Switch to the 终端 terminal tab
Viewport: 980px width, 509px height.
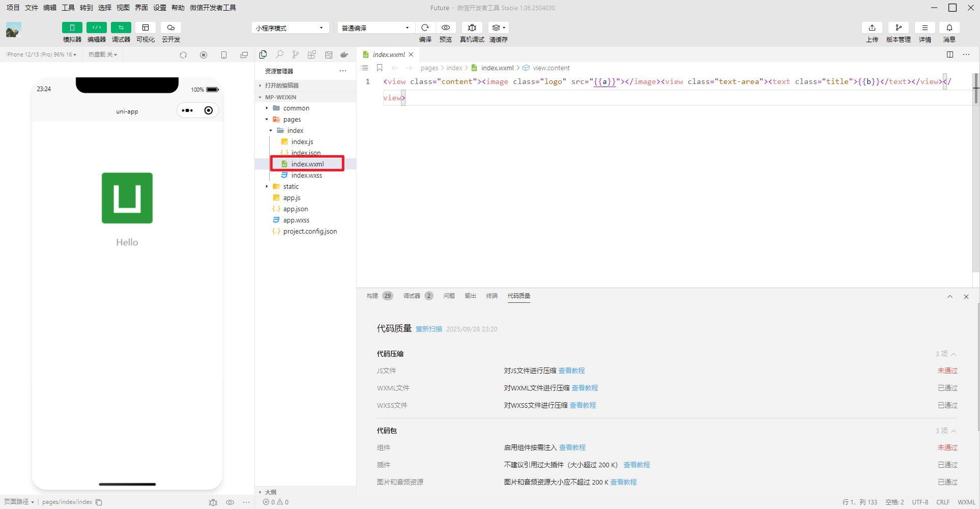click(492, 296)
